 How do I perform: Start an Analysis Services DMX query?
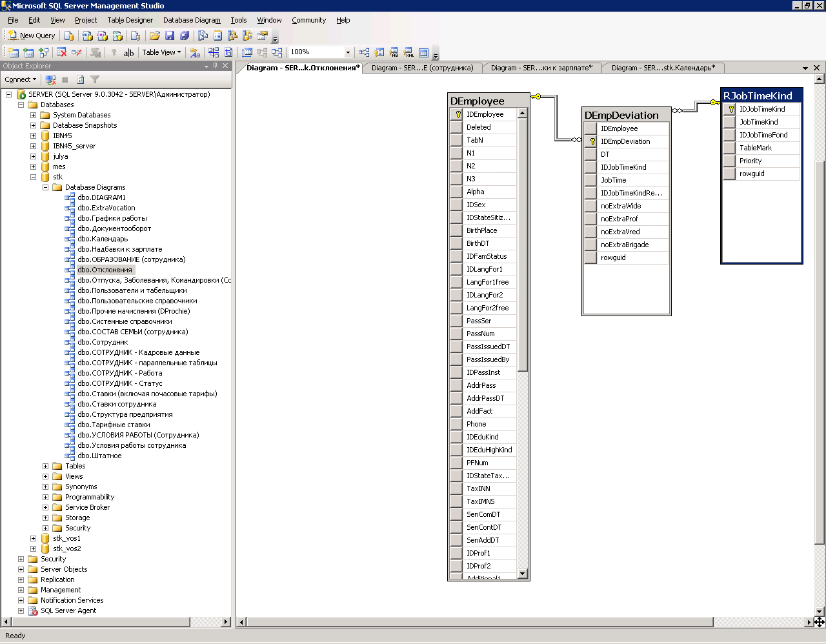[x=102, y=35]
